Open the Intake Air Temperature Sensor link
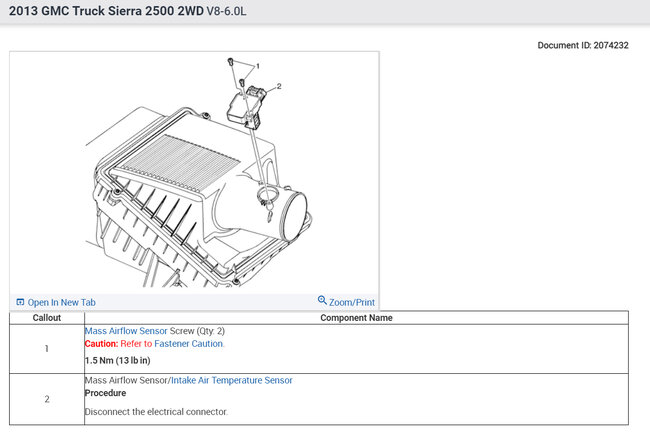650x446 pixels. (x=232, y=380)
